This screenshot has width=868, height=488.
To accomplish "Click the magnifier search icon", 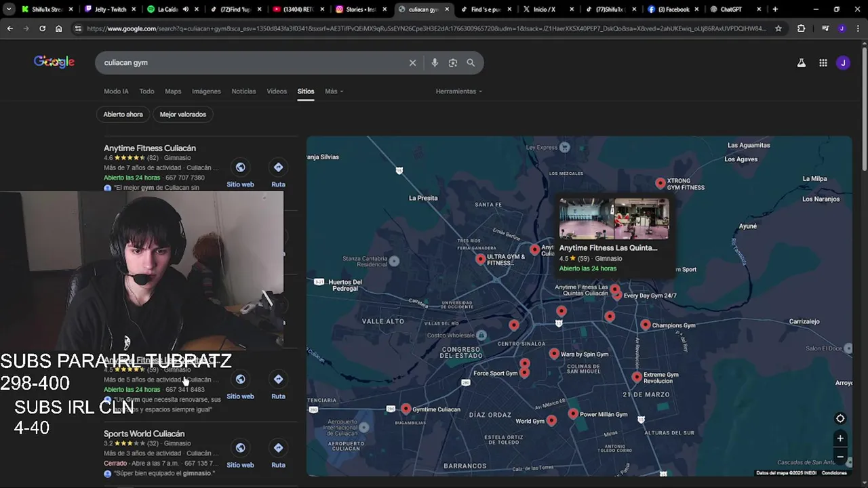I will point(471,62).
